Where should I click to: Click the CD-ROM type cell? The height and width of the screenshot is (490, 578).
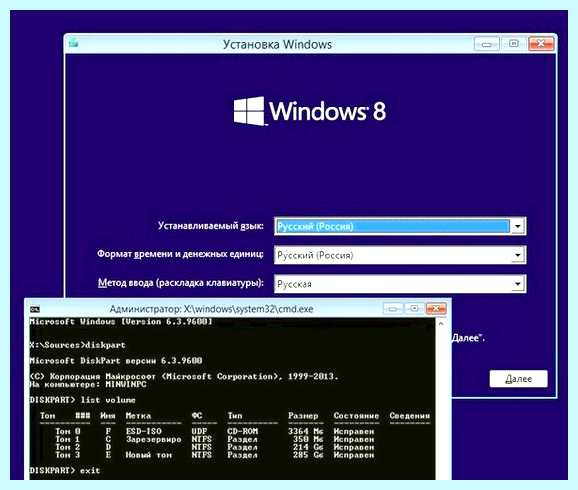click(243, 431)
